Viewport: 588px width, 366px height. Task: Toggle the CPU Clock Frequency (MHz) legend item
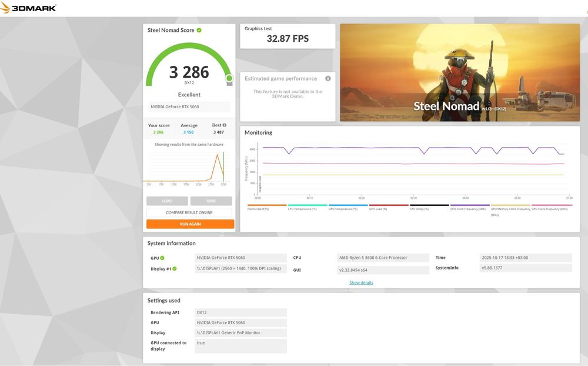470,207
